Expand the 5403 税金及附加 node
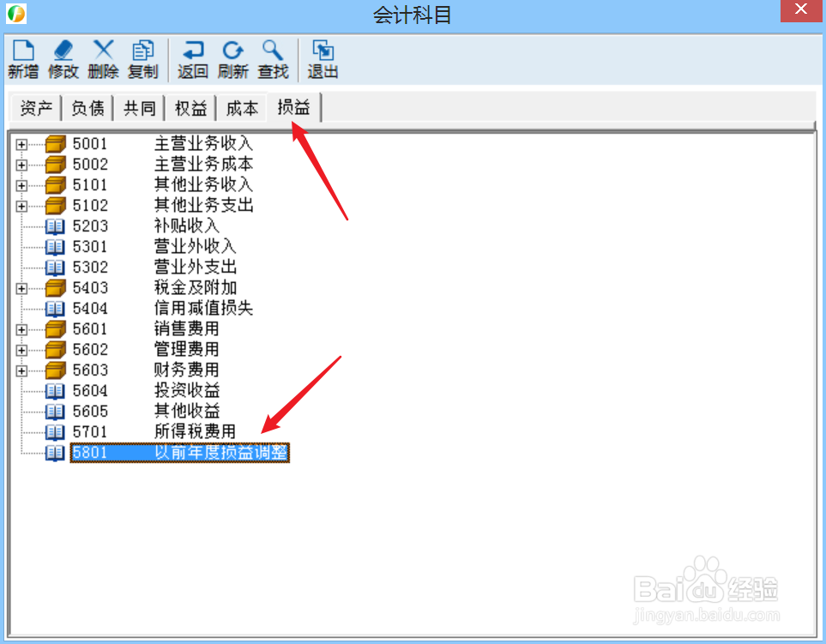Image resolution: width=826 pixels, height=644 pixels. point(21,289)
